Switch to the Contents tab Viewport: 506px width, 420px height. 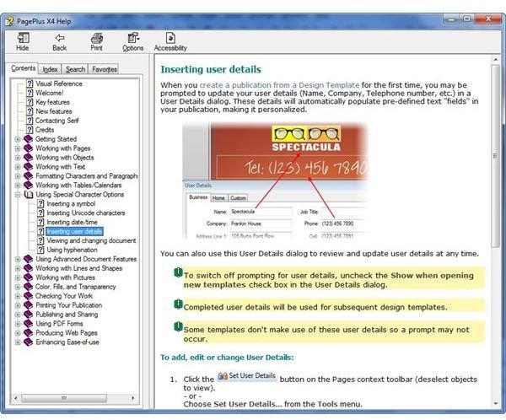pyautogui.click(x=24, y=68)
